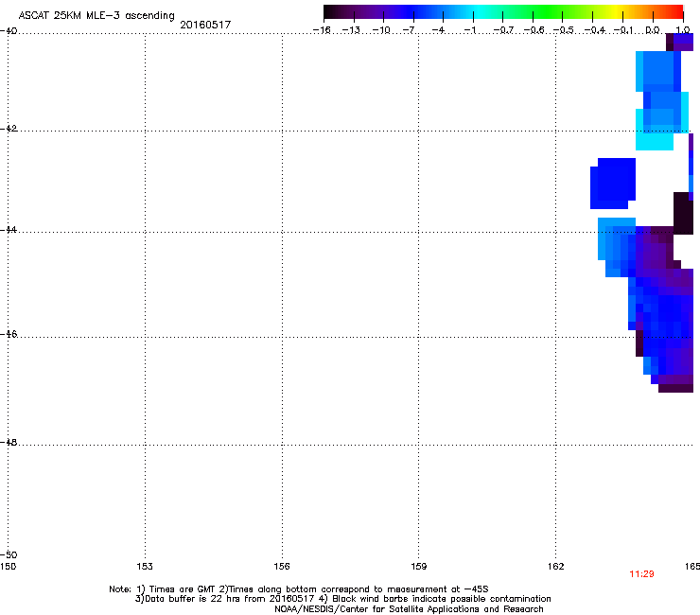Click latitude label -42 on the left axis
700x615 pixels.
coord(9,128)
